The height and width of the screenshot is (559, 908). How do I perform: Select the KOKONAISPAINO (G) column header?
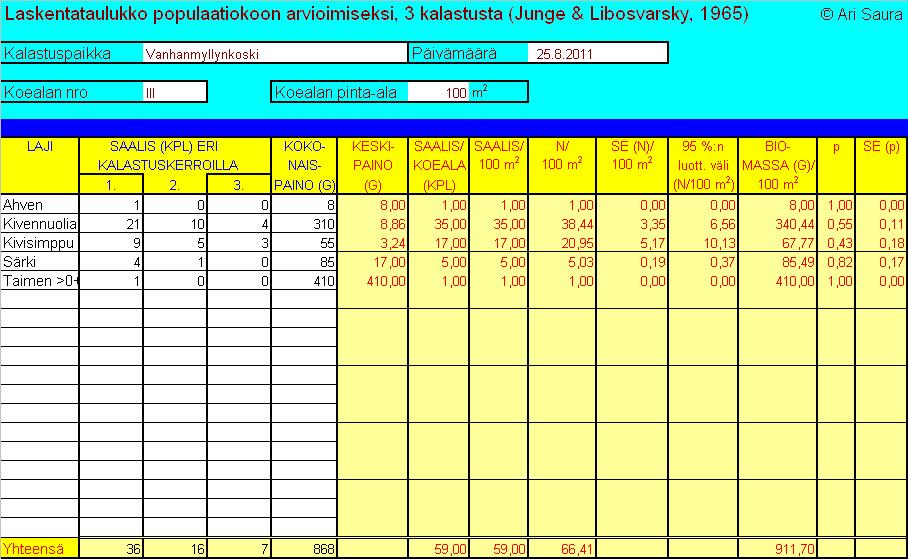304,165
